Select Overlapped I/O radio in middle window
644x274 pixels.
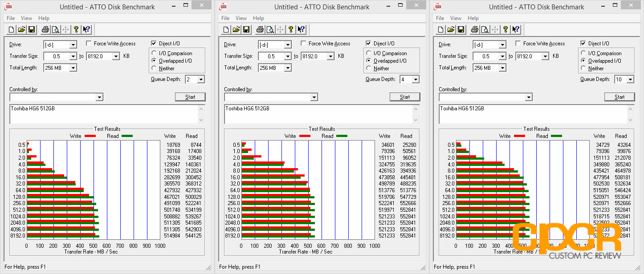[369, 61]
